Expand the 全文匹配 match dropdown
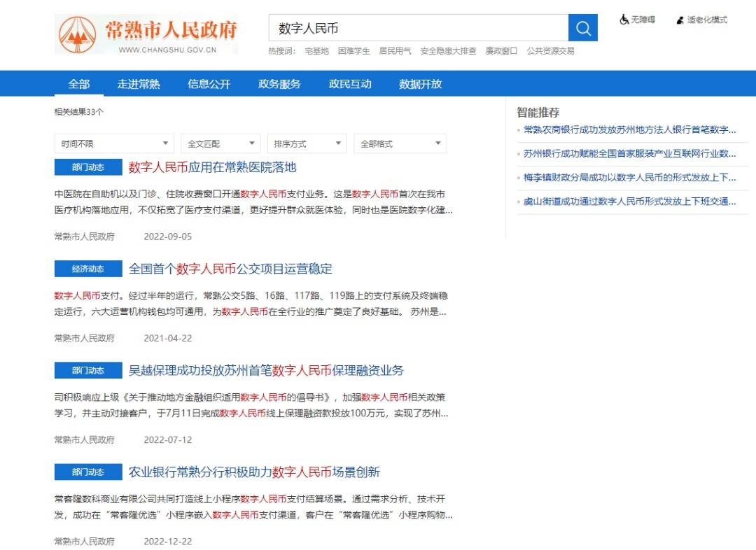The image size is (756, 550). click(x=220, y=143)
